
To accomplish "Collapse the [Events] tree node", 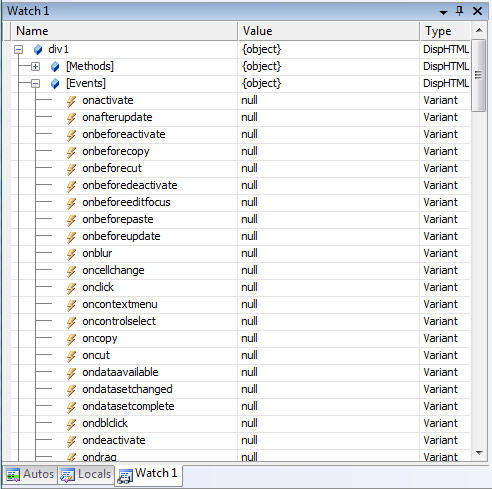I will (35, 84).
